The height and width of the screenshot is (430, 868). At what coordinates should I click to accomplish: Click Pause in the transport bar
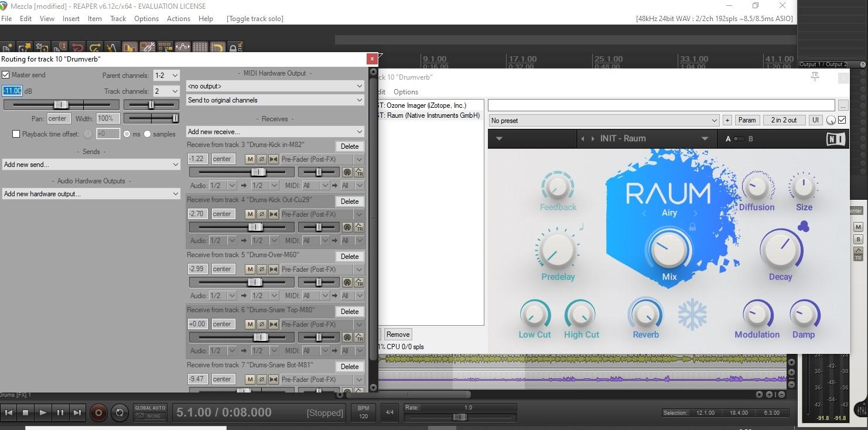pyautogui.click(x=60, y=413)
